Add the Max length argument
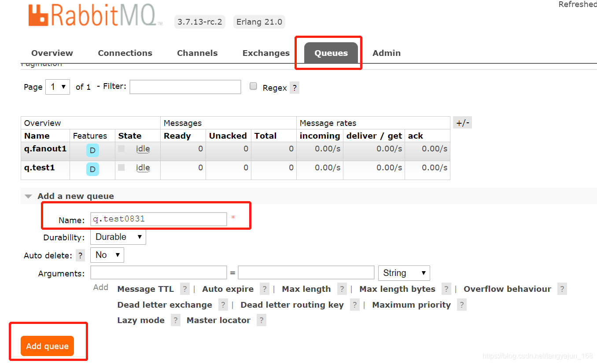The height and width of the screenshot is (364, 597). [306, 289]
